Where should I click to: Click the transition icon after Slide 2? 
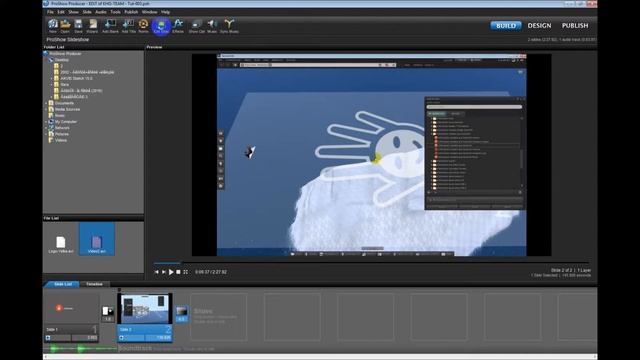[x=182, y=313]
